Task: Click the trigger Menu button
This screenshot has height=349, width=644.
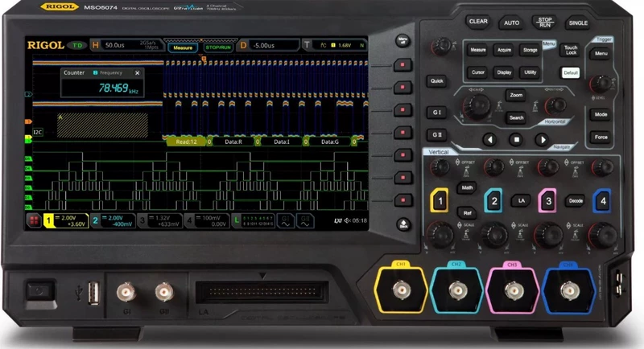Action: click(x=601, y=53)
